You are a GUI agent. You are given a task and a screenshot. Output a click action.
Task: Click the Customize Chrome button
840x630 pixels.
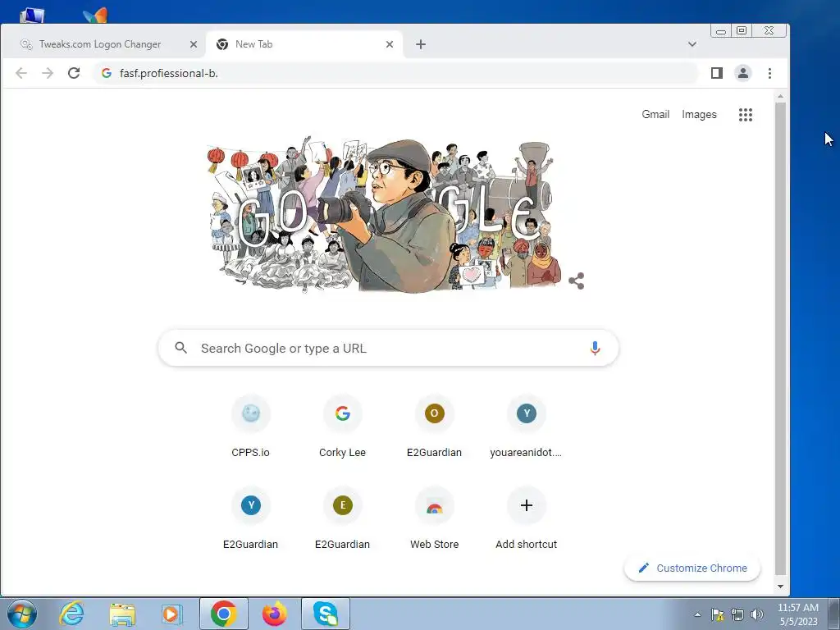(692, 568)
